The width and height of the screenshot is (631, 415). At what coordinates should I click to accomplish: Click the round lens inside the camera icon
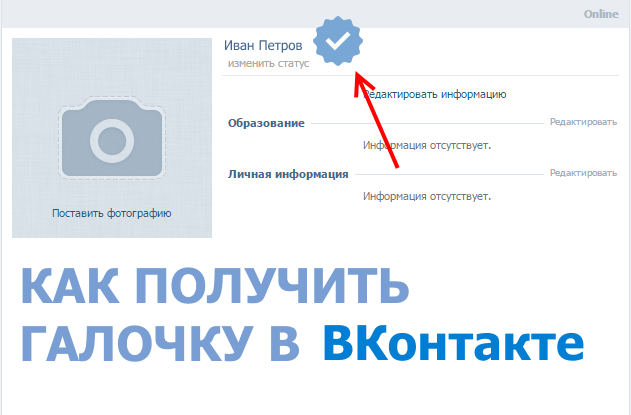[112, 141]
